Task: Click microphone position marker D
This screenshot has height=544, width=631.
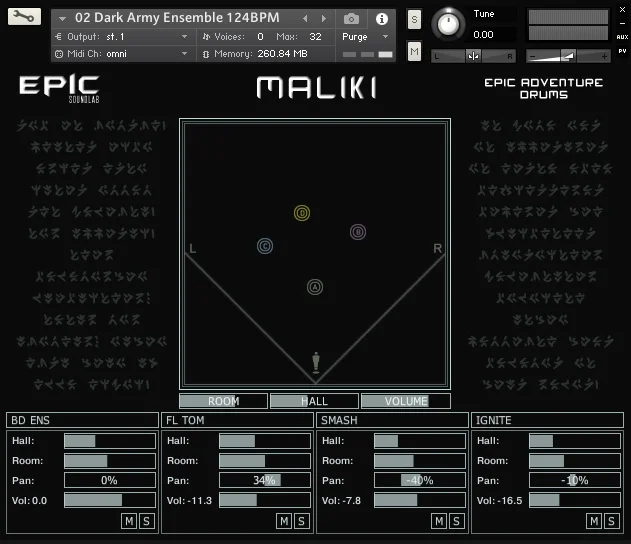Action: coord(302,213)
